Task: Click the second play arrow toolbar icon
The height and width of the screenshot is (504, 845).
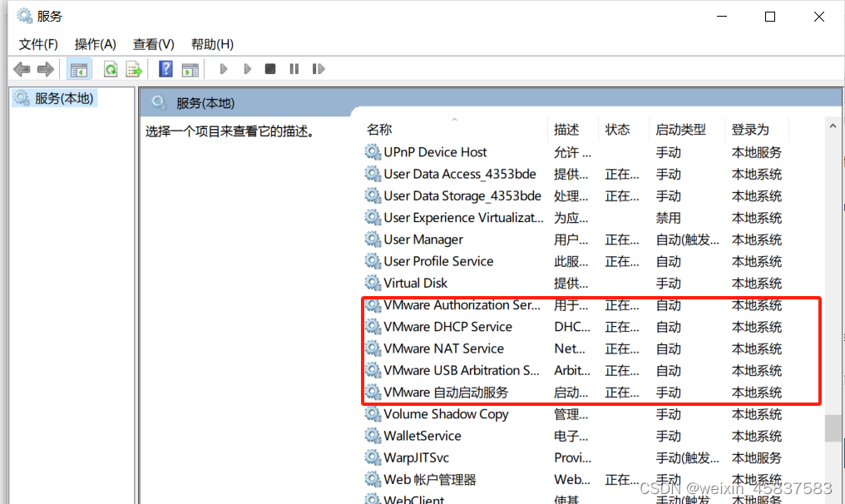Action: coord(247,69)
